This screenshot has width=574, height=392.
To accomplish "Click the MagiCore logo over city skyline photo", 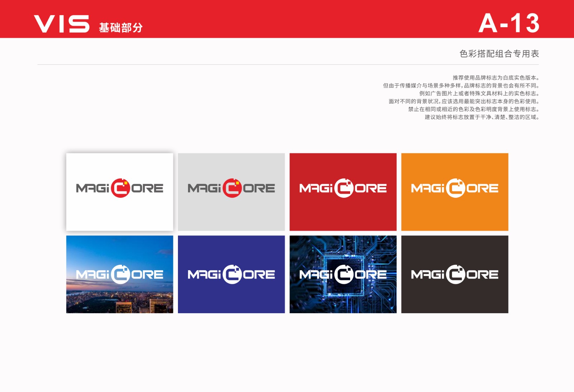I will pos(120,274).
